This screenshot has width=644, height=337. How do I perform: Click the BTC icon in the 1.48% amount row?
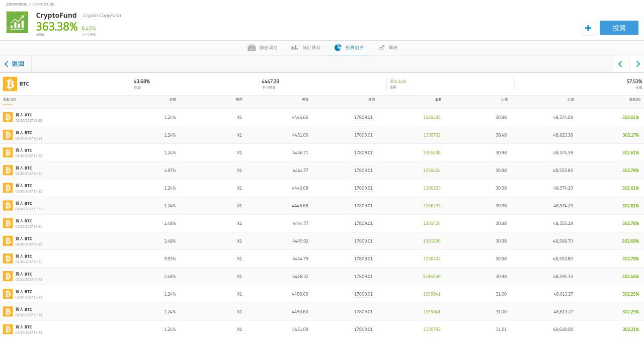(8, 223)
